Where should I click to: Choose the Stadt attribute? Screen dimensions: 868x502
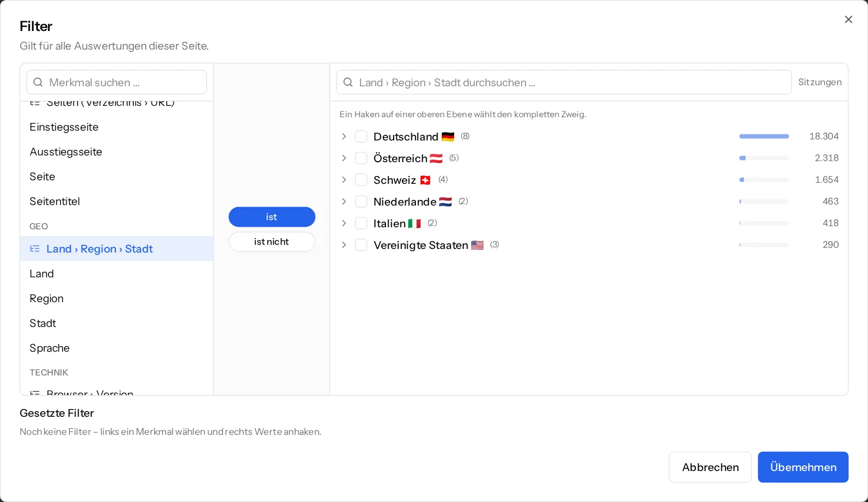pos(117,323)
